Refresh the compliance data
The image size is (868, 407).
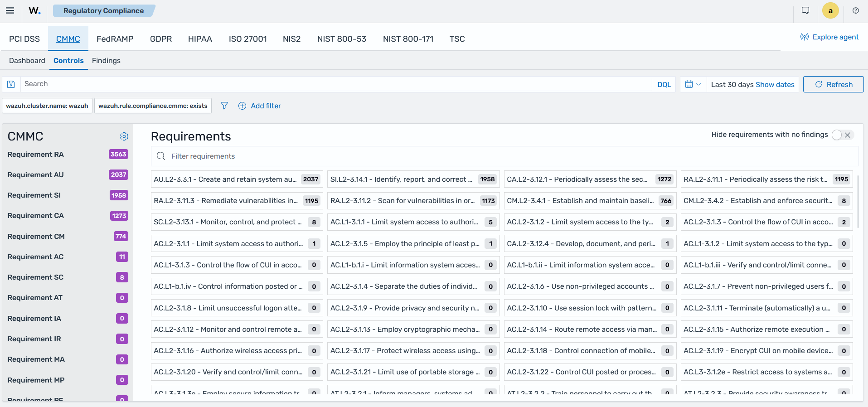click(x=833, y=84)
